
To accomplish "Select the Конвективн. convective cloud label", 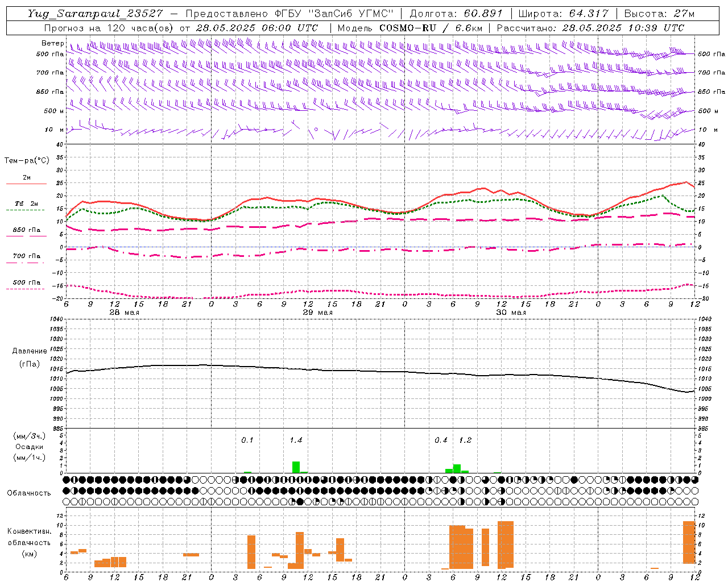I will pyautogui.click(x=30, y=531).
